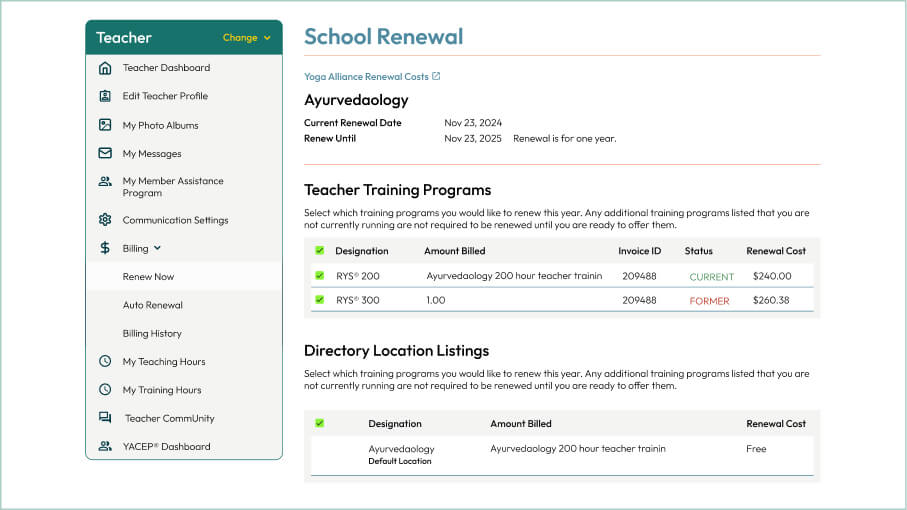Open the Billing History page
907x510 pixels.
152,333
